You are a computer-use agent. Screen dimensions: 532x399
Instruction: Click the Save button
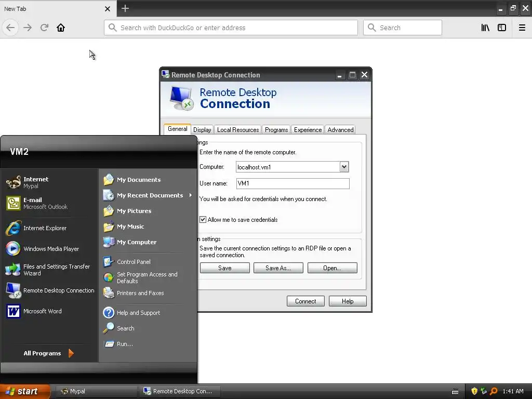click(224, 268)
